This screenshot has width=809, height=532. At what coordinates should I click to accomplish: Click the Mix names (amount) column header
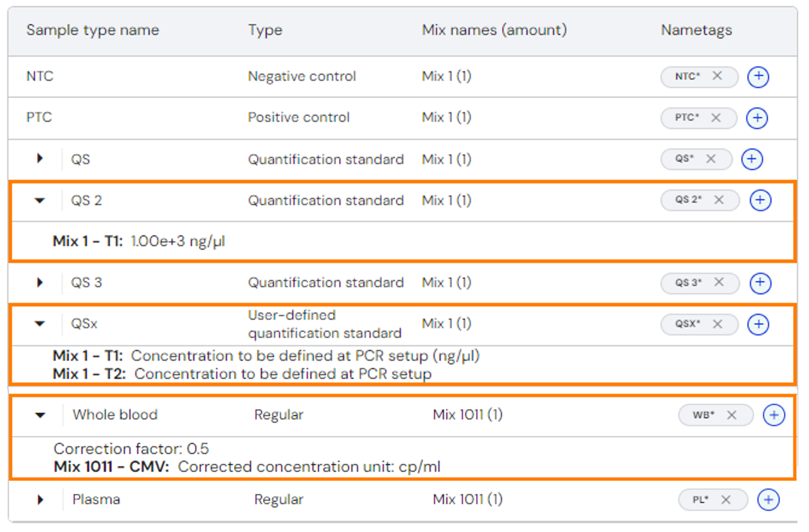click(x=494, y=30)
